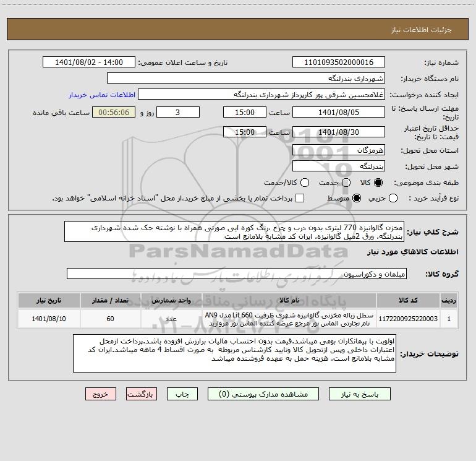Click the اطلاعات کالاهای مورد نیاز heading
Screen dimensions: 476x461
click(412, 252)
